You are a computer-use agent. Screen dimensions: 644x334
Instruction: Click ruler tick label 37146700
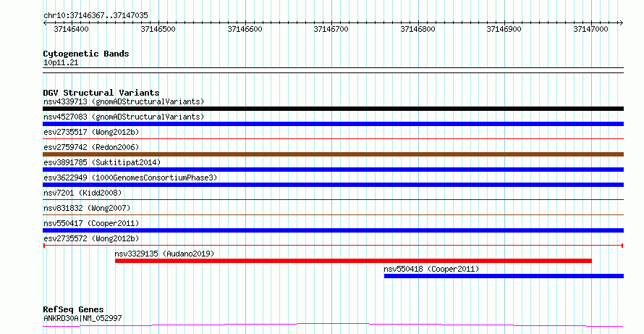point(331,29)
